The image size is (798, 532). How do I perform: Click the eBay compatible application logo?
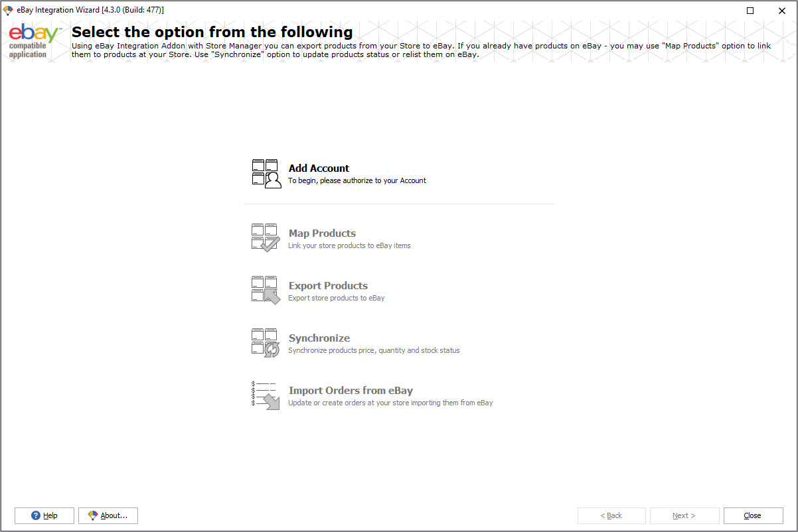click(35, 41)
